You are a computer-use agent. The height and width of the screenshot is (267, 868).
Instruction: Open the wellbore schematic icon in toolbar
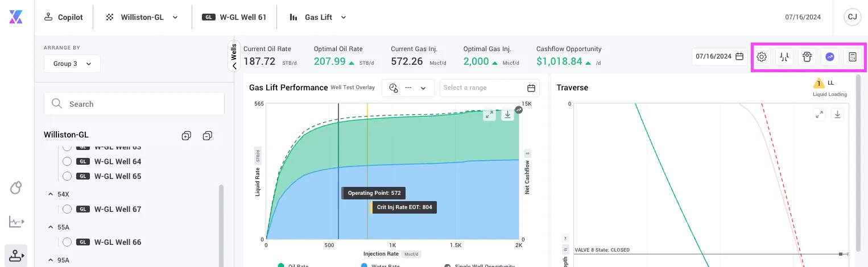coord(785,57)
